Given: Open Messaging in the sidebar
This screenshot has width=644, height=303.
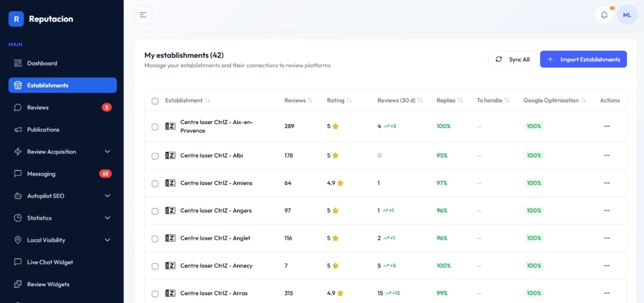Looking at the screenshot, I should point(62,174).
